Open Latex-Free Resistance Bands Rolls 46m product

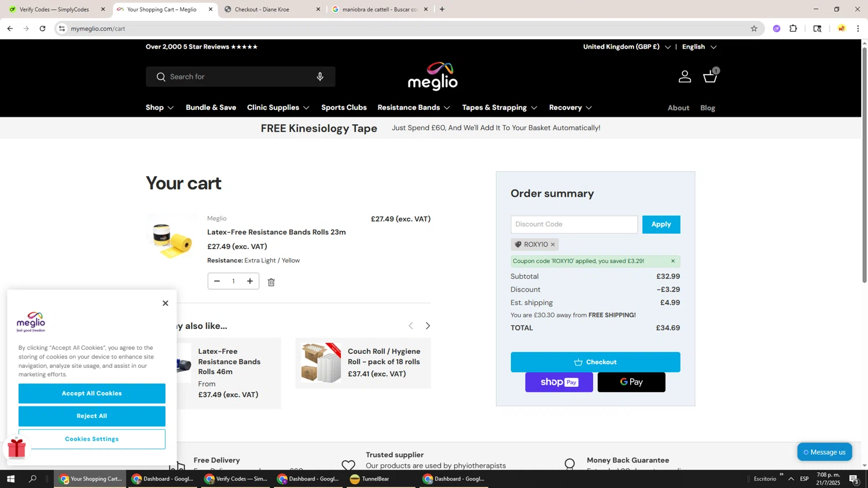(x=229, y=361)
